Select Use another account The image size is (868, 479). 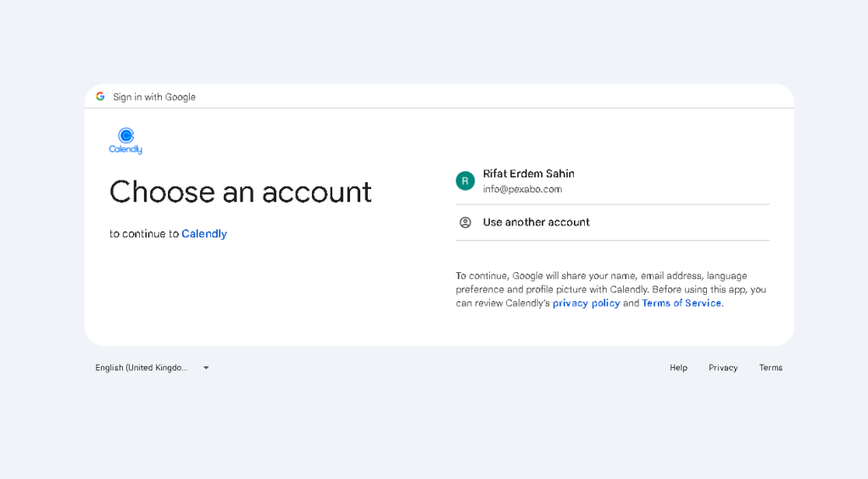pyautogui.click(x=612, y=222)
